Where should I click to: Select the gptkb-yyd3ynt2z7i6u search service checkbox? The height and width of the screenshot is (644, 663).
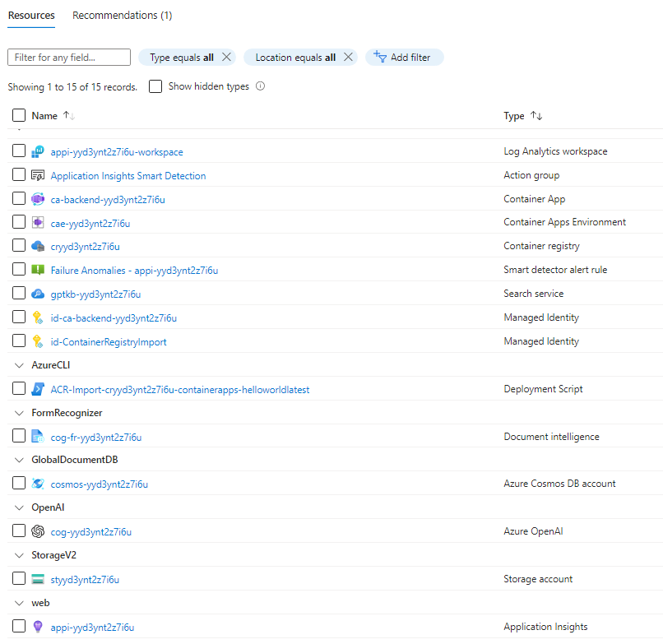click(x=19, y=293)
